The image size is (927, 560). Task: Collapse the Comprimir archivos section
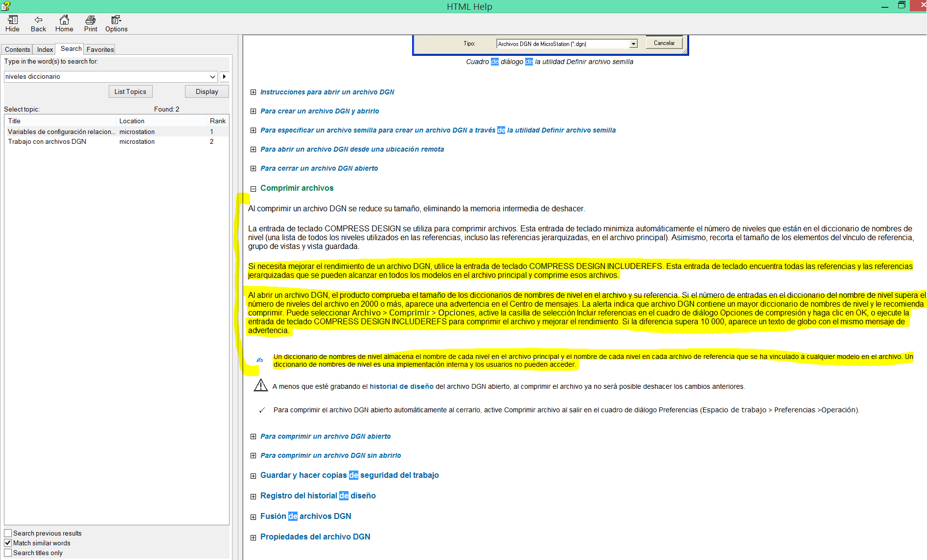coord(253,189)
